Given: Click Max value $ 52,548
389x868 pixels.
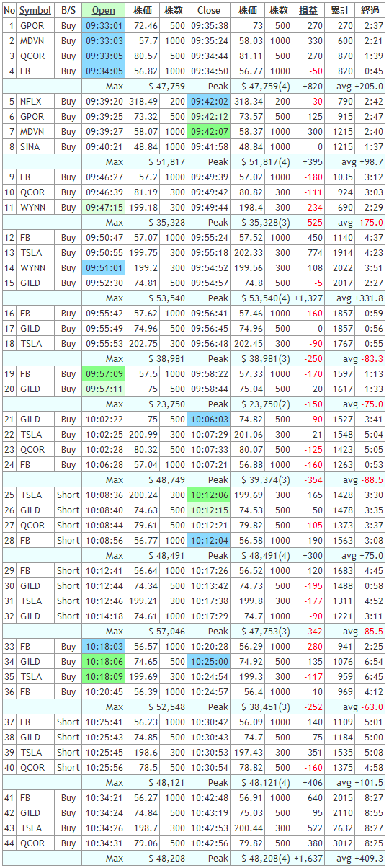Looking at the screenshot, I should point(166,707).
